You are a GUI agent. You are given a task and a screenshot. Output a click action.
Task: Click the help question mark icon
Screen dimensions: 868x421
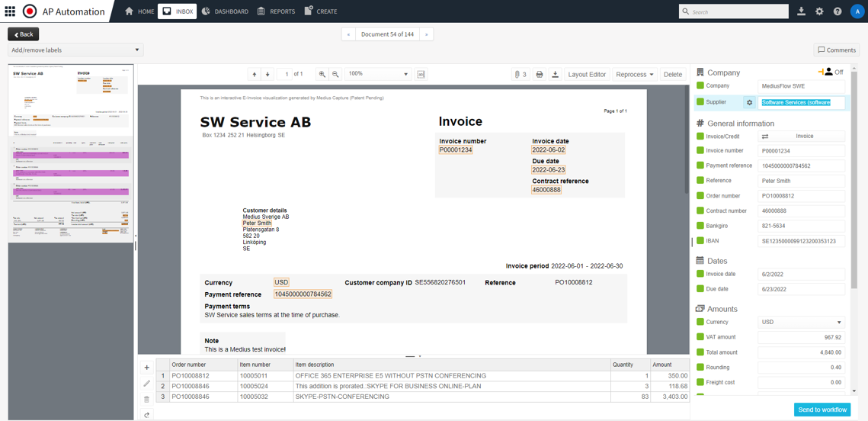tap(838, 11)
